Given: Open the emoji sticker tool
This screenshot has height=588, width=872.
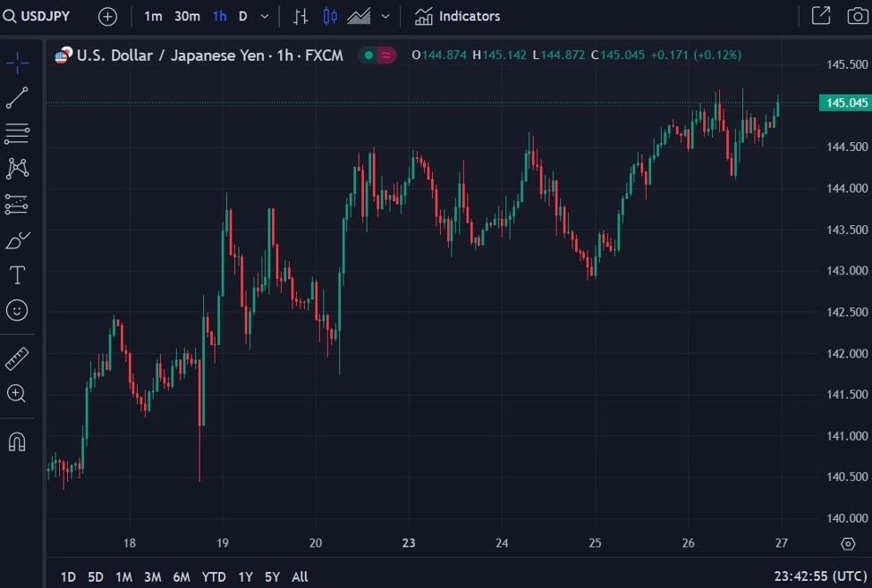Looking at the screenshot, I should click(17, 311).
